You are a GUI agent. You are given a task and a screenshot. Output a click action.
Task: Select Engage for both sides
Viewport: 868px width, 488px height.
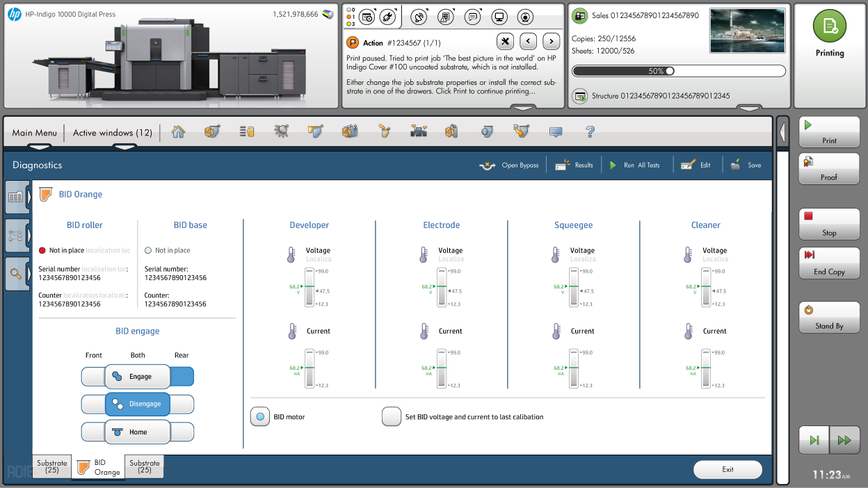pos(138,376)
